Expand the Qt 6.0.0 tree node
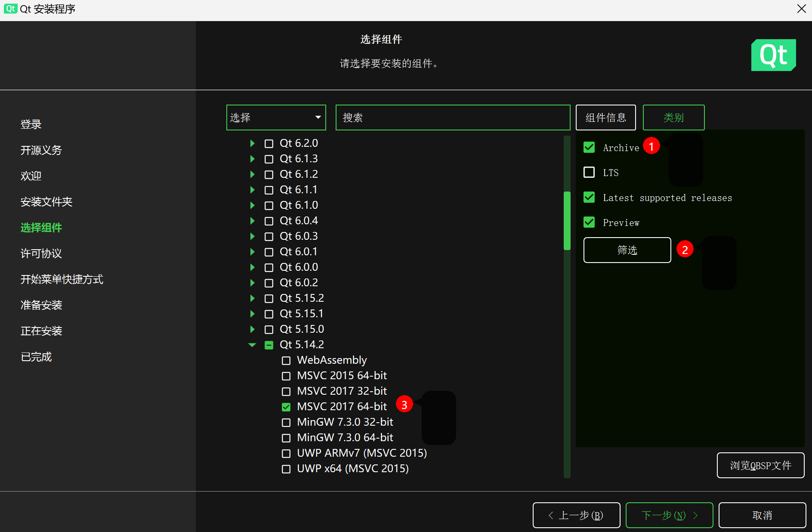 tap(253, 267)
